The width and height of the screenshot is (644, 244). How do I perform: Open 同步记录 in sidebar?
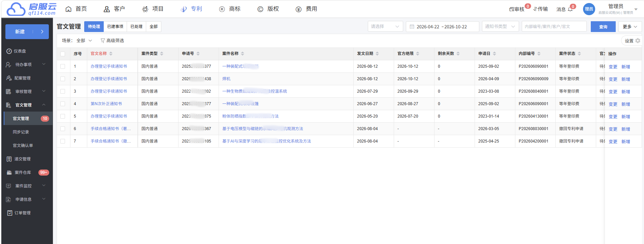click(x=21, y=132)
